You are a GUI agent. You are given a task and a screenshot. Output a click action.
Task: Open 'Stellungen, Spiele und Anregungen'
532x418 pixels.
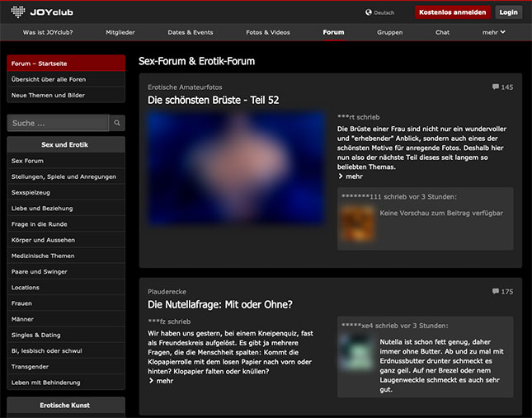(66, 176)
